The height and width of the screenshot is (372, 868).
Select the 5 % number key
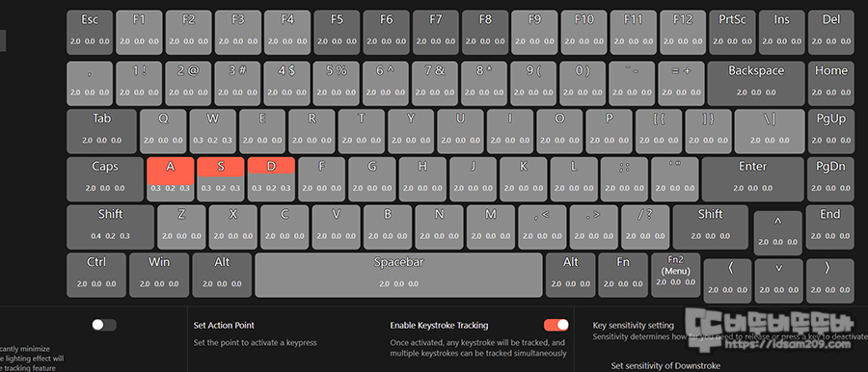[336, 84]
